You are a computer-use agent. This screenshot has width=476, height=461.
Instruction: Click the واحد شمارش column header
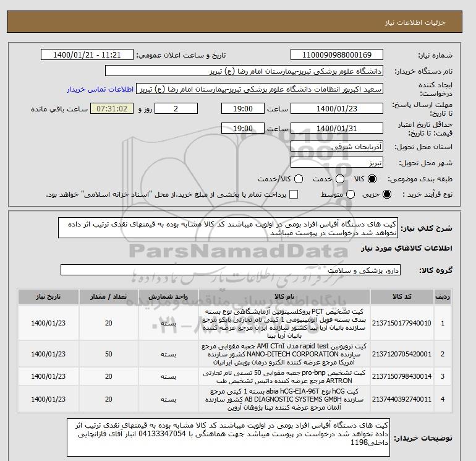169,296
